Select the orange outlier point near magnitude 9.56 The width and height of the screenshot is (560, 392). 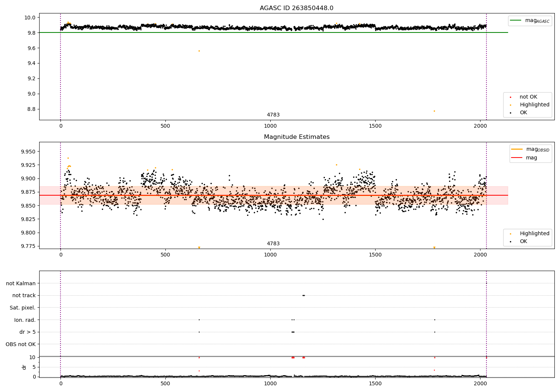tap(199, 51)
